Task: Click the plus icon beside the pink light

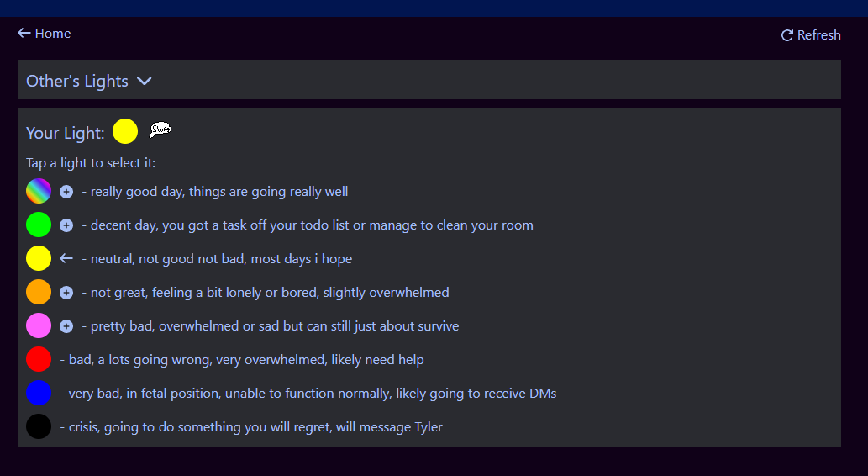Action: (x=66, y=326)
